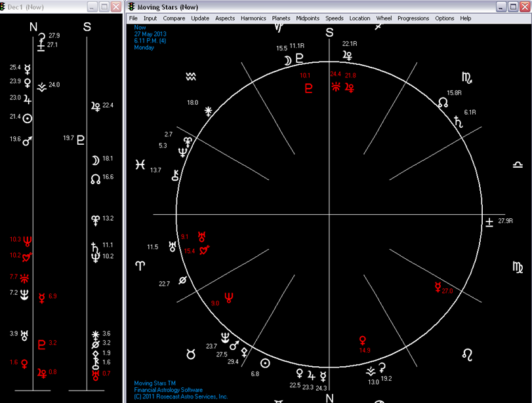Click the white Moon crescent at 15.5
This screenshot has height=403, width=532.
(288, 61)
